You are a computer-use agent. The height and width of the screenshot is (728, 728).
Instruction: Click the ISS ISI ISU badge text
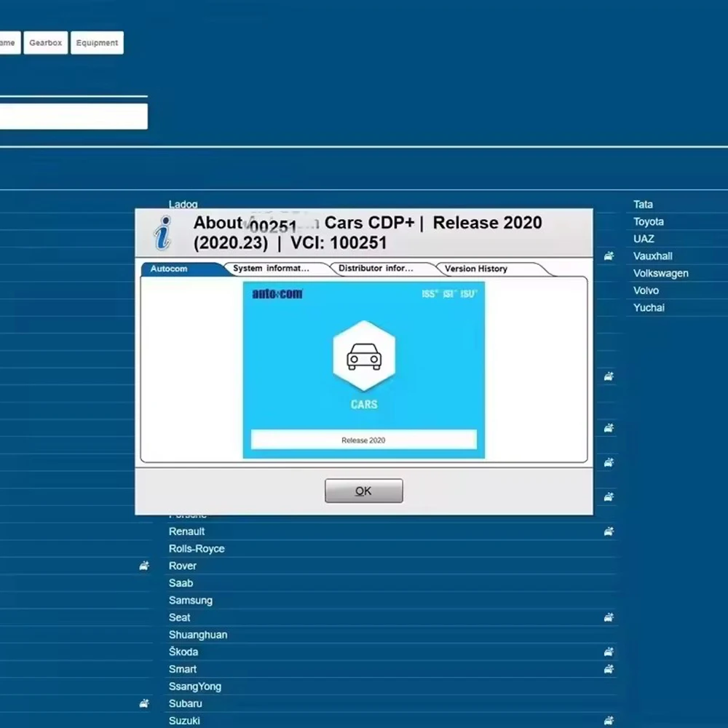(x=449, y=294)
